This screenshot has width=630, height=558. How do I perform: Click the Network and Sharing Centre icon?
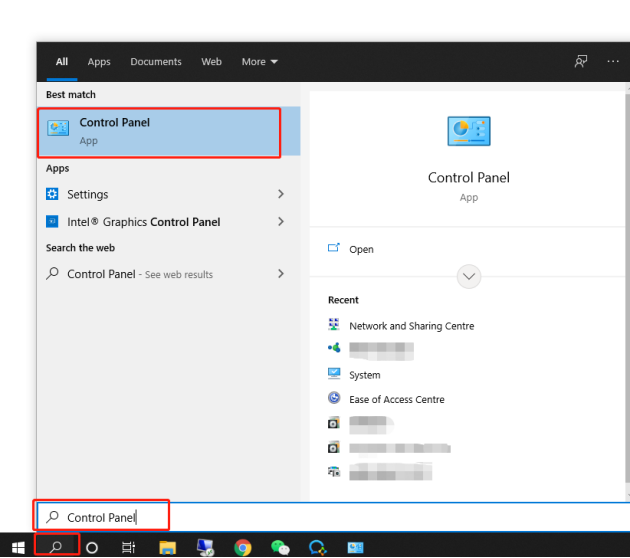coord(334,324)
